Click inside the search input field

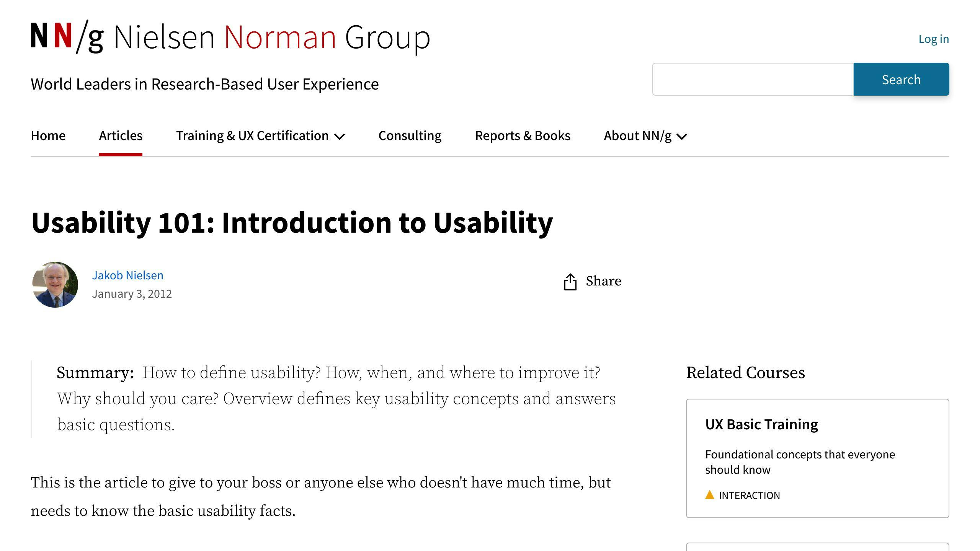pyautogui.click(x=751, y=79)
